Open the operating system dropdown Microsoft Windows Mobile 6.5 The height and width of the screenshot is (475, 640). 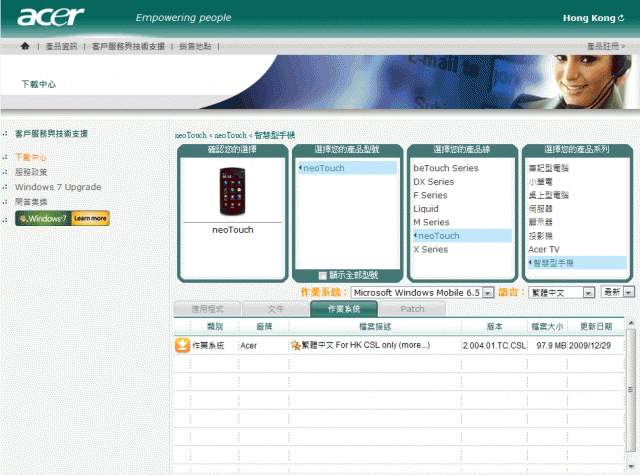pos(422,293)
